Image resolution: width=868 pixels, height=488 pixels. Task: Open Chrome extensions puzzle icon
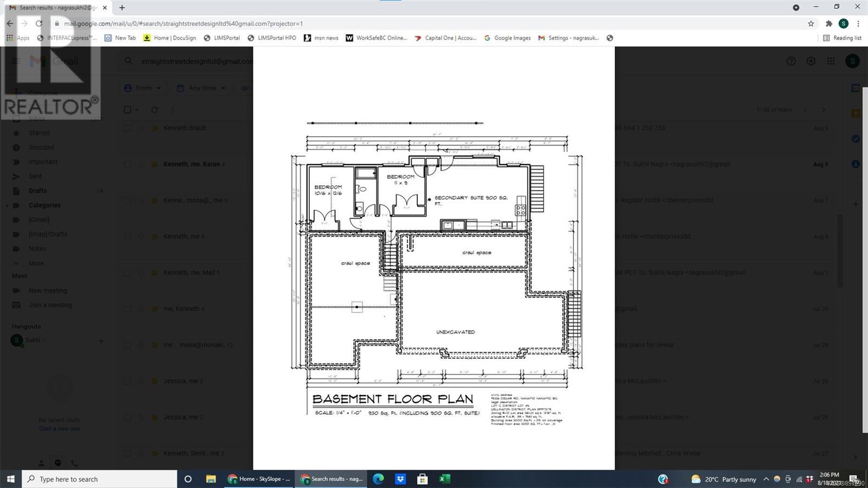pos(828,23)
